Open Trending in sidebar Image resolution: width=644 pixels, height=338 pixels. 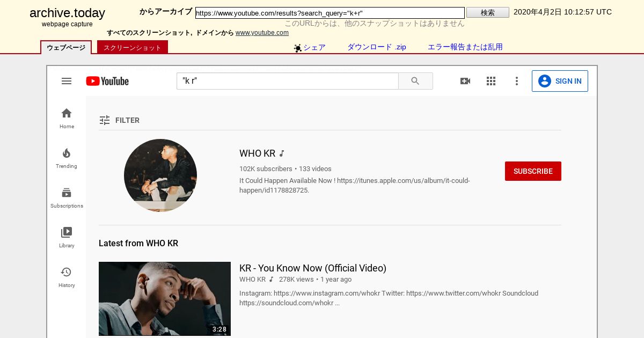(67, 158)
